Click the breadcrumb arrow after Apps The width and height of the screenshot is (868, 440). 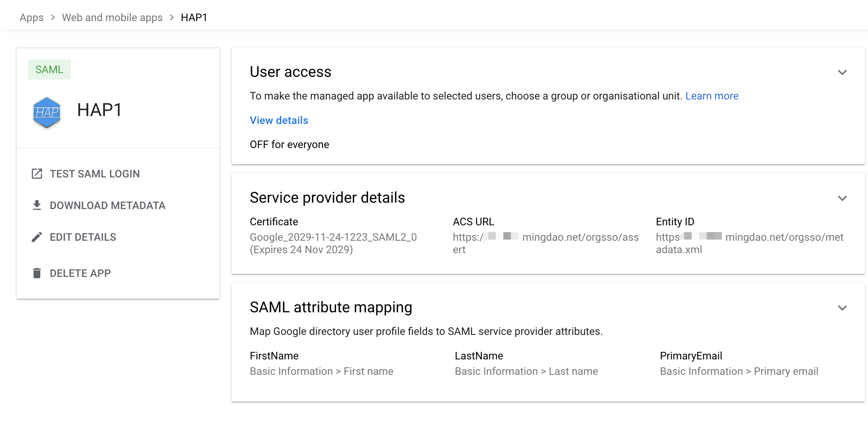pos(53,17)
